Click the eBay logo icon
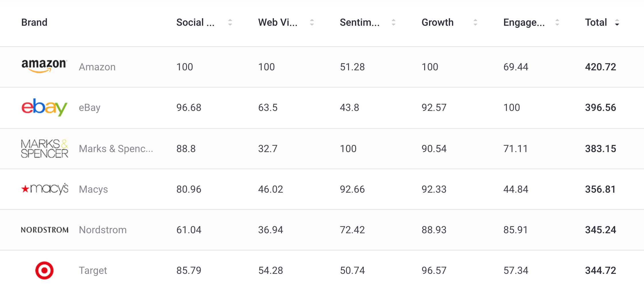The height and width of the screenshot is (291, 644). pos(44,107)
